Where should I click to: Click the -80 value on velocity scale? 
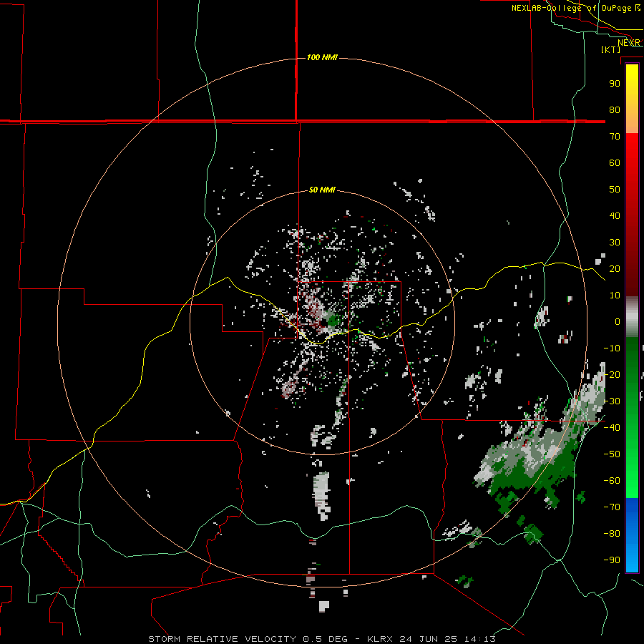click(x=612, y=534)
